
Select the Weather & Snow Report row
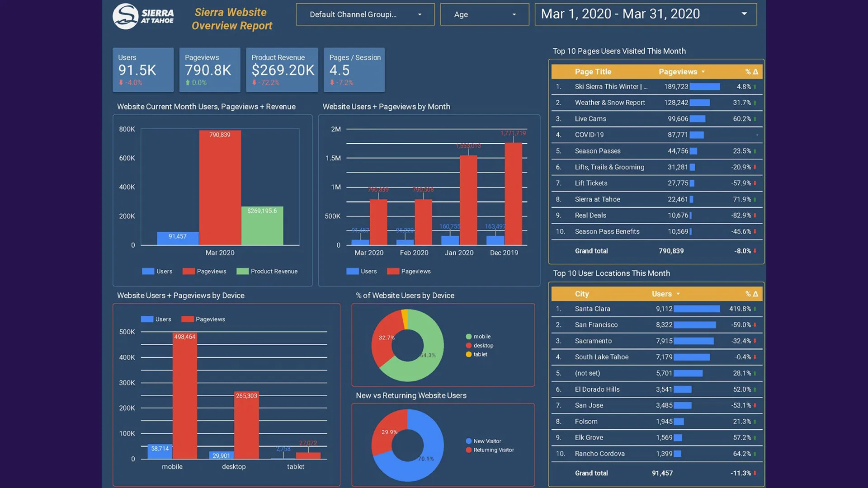[x=656, y=103]
